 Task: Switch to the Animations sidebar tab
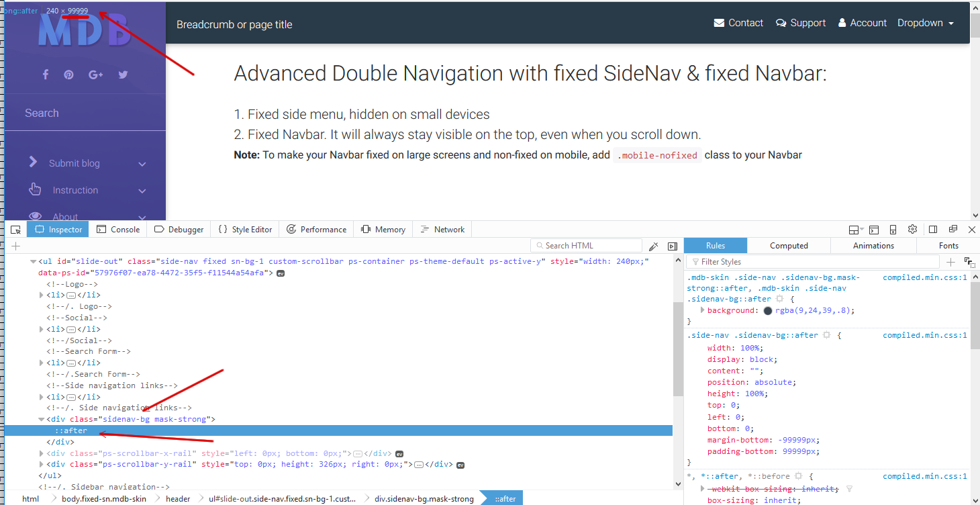[x=873, y=246]
